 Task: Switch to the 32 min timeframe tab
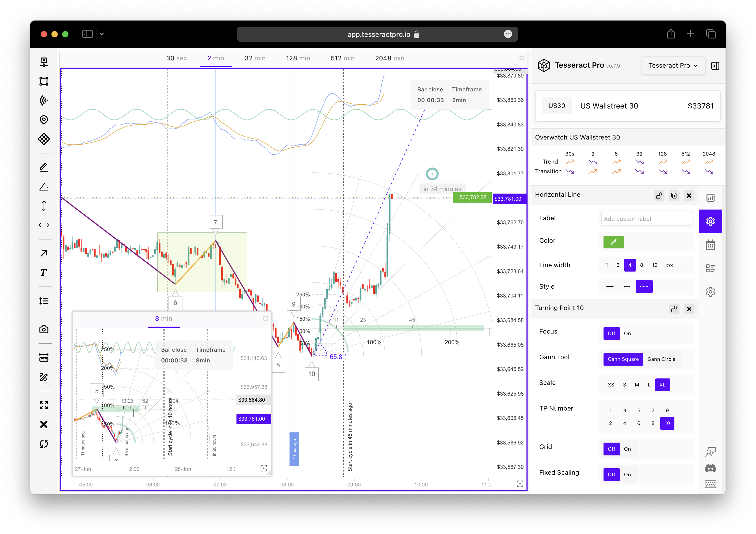coord(255,58)
